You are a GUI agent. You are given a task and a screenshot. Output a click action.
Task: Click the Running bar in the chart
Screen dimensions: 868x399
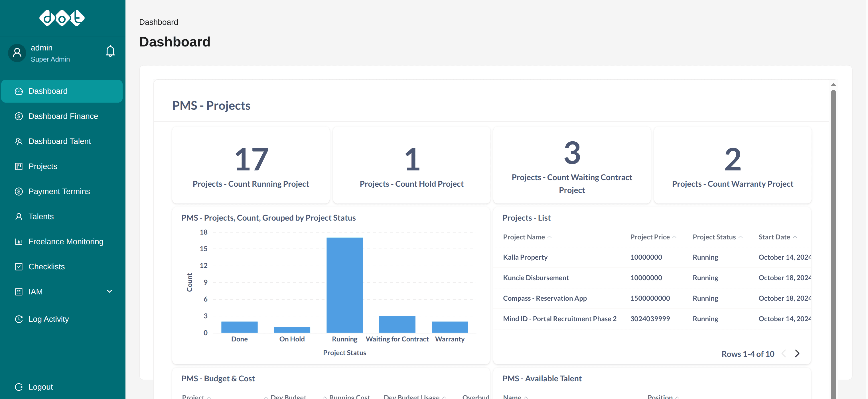[x=344, y=285]
